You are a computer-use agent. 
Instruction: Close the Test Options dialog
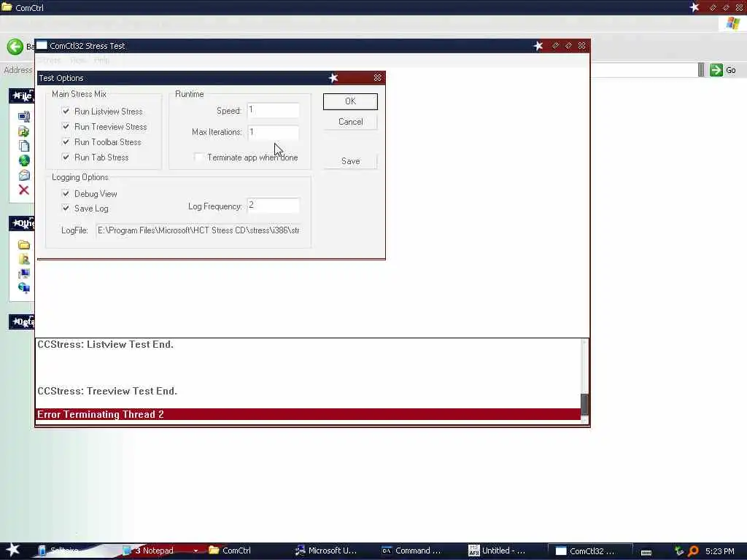point(377,77)
